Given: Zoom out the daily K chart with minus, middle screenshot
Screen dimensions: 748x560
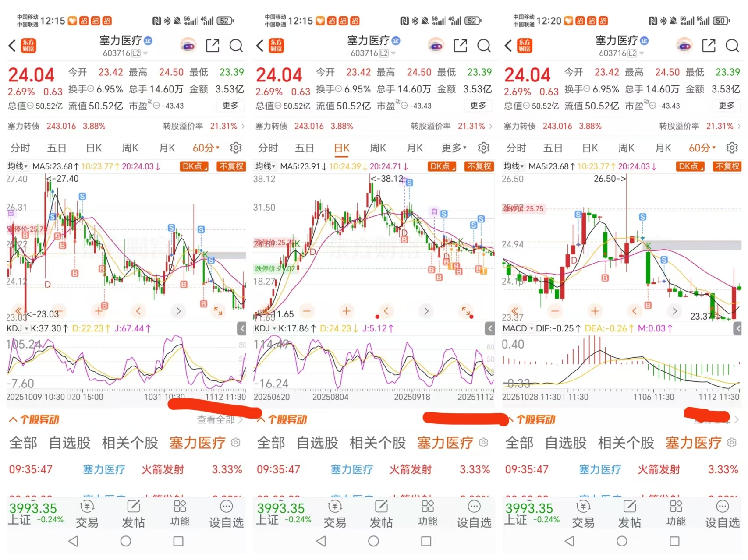Looking at the screenshot, I should click(307, 311).
